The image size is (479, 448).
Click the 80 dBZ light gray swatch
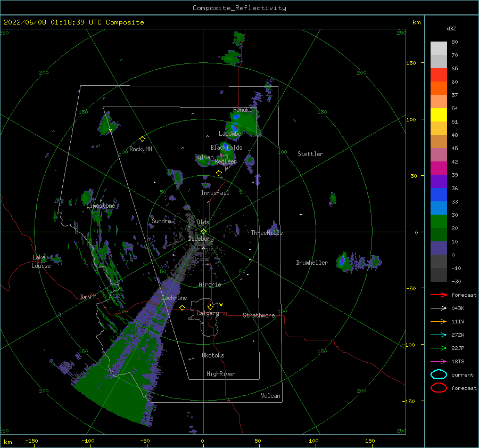(439, 48)
